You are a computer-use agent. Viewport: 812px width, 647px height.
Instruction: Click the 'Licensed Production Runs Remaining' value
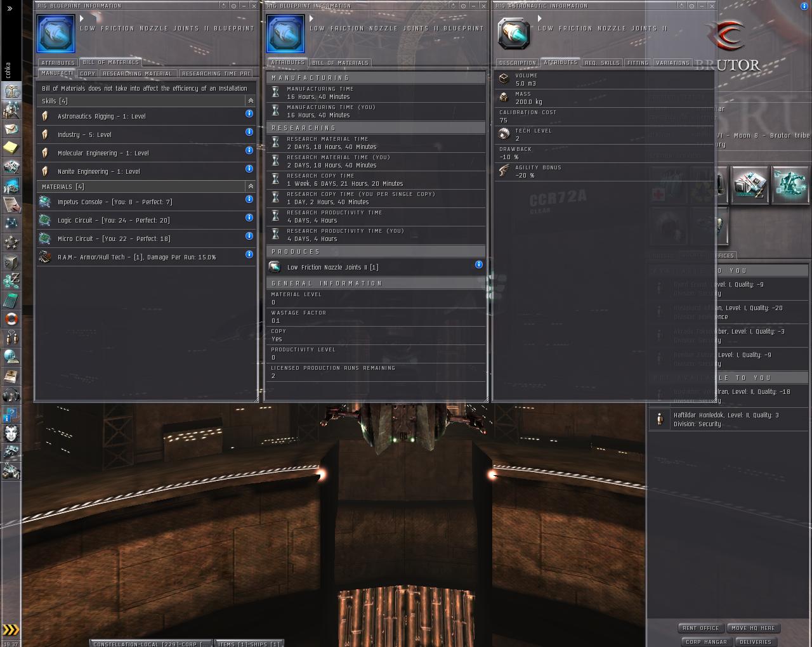click(x=273, y=376)
